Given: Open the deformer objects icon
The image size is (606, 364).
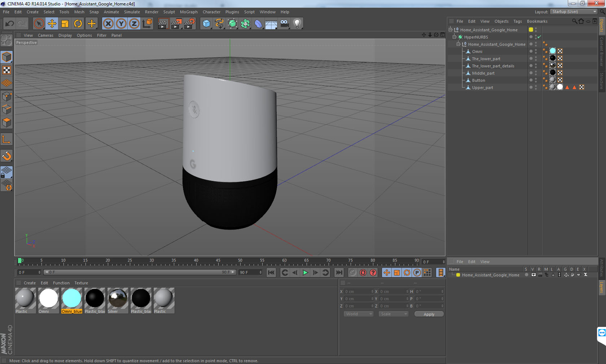Looking at the screenshot, I should [x=258, y=24].
